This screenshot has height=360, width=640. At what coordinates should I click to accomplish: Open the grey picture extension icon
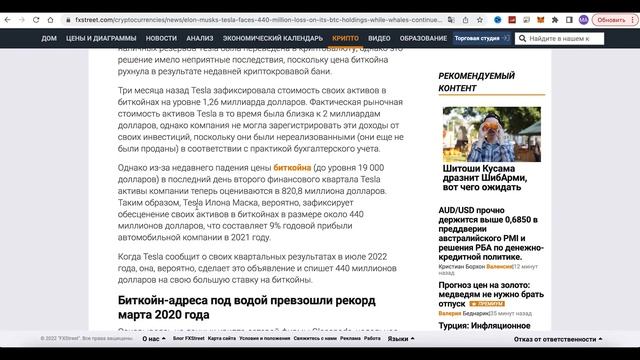(x=526, y=20)
